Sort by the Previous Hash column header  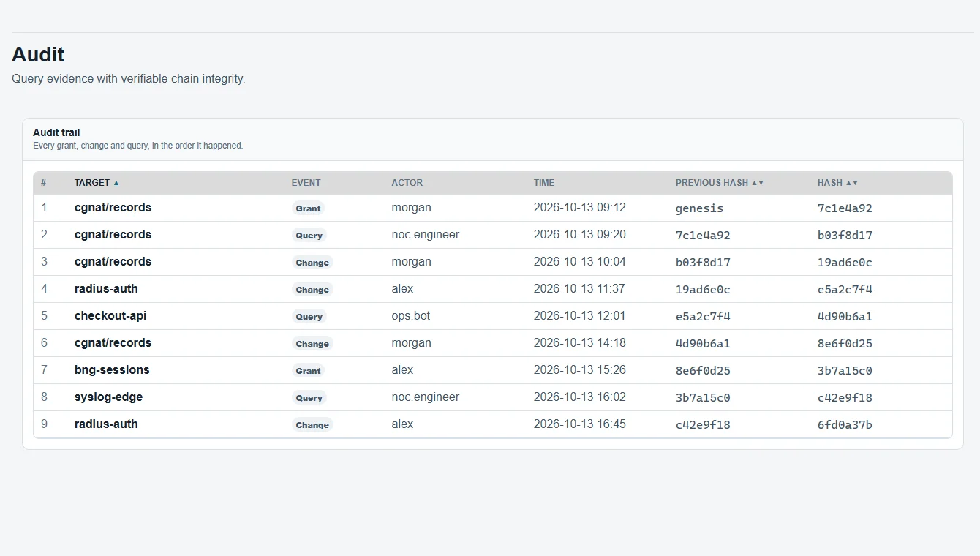[x=720, y=183]
